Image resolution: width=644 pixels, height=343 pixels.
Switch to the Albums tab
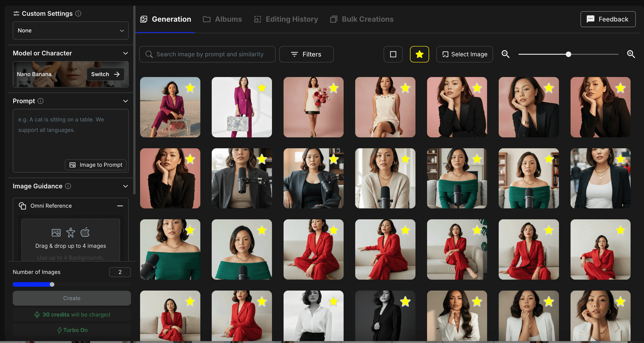pyautogui.click(x=222, y=19)
